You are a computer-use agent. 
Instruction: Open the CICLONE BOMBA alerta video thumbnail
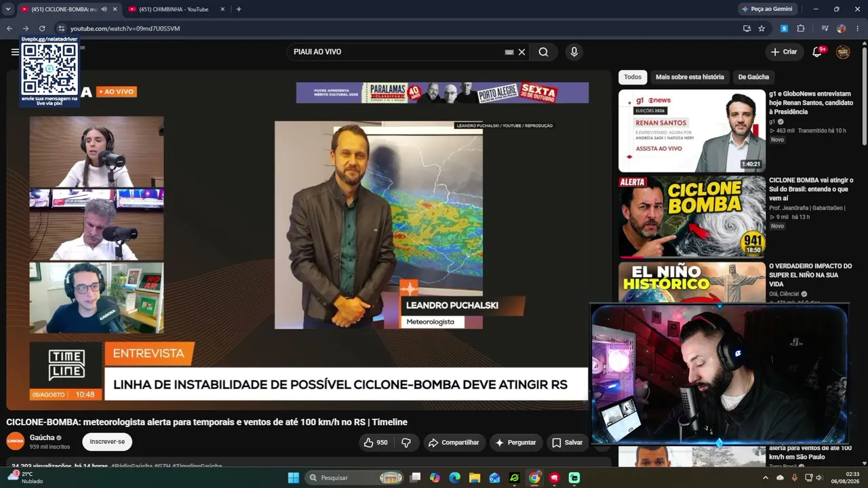point(692,217)
